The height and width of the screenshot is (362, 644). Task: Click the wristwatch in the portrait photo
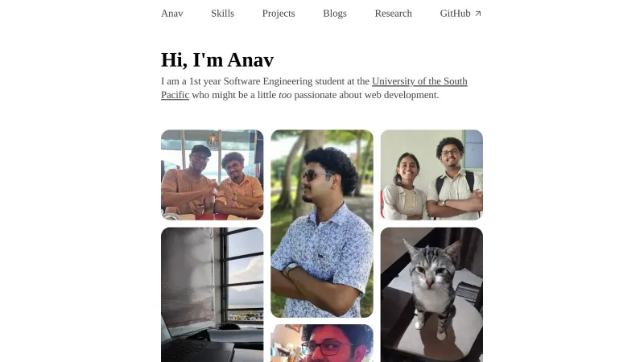(x=291, y=269)
